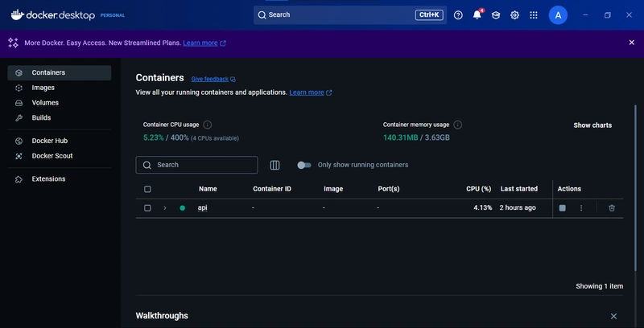Stop the api container
Image resolution: width=644 pixels, height=328 pixels.
click(x=563, y=208)
